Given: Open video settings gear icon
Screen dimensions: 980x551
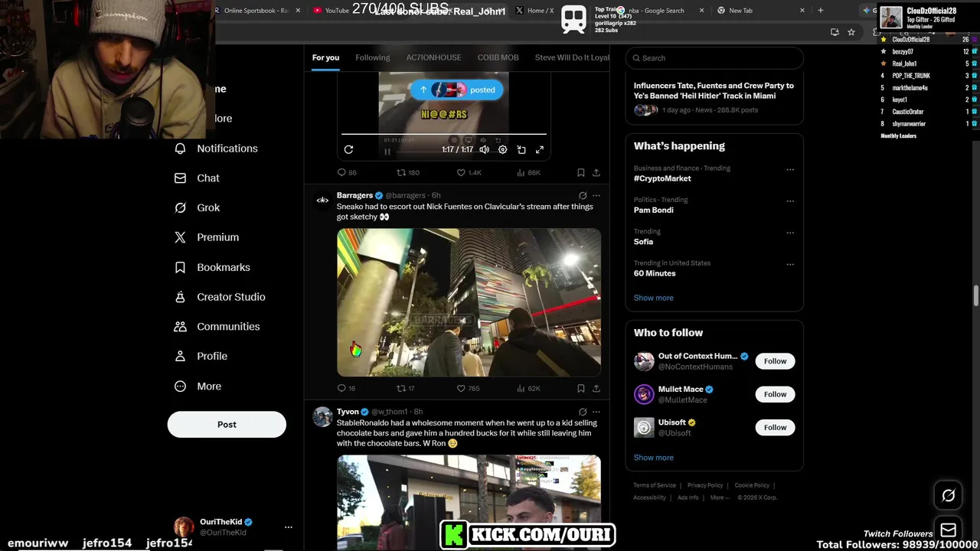Looking at the screenshot, I should pyautogui.click(x=502, y=150).
